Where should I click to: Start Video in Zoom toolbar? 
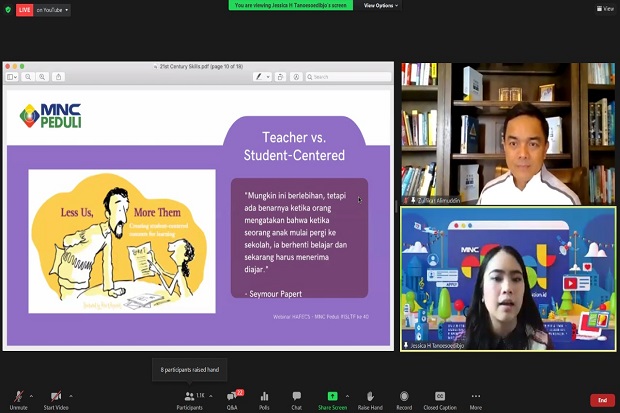click(x=56, y=400)
